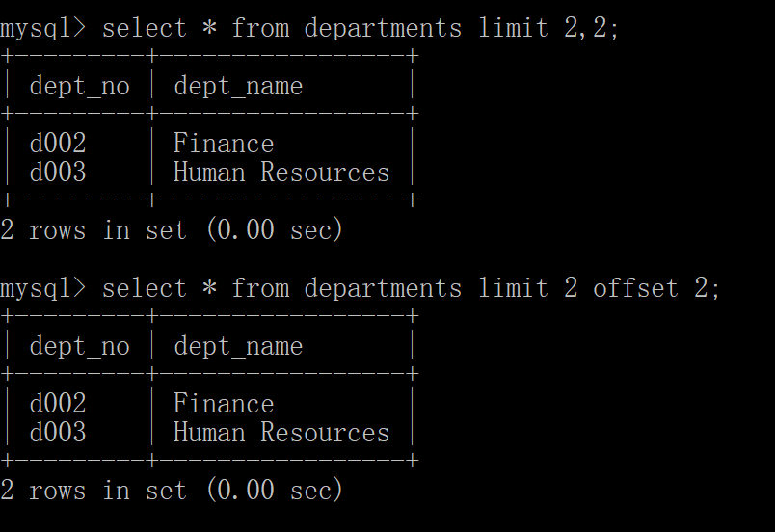Screen dimensions: 775x532
Task: Click the 'limit 2 offset 2;' query text
Action: point(599,287)
